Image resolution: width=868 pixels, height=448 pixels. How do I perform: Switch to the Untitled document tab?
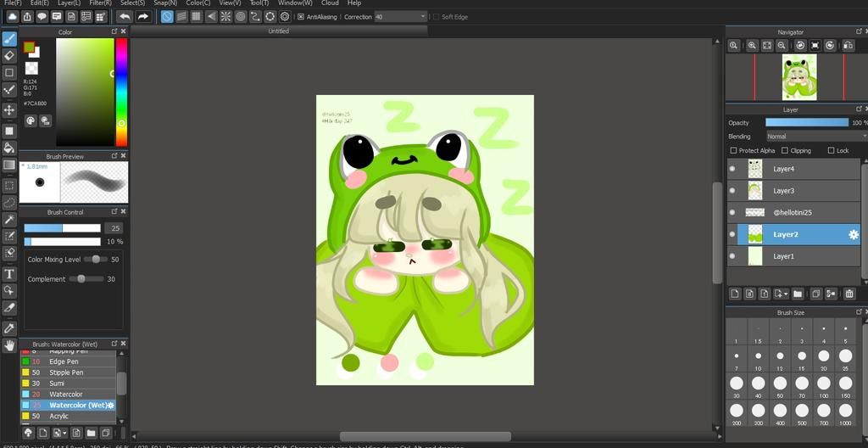278,31
